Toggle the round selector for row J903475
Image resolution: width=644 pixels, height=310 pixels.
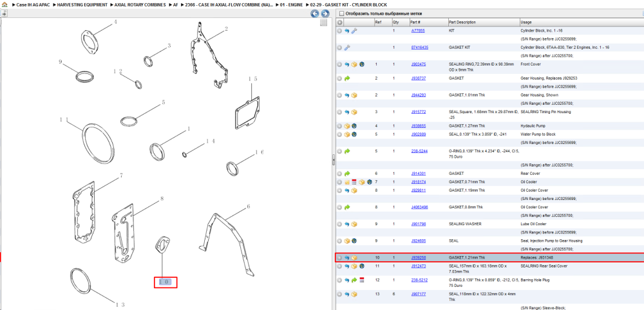tap(339, 64)
